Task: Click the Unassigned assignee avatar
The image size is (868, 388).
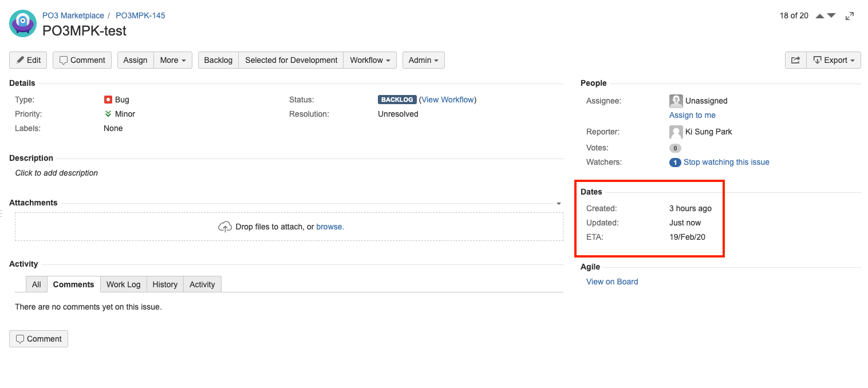Action: [676, 101]
